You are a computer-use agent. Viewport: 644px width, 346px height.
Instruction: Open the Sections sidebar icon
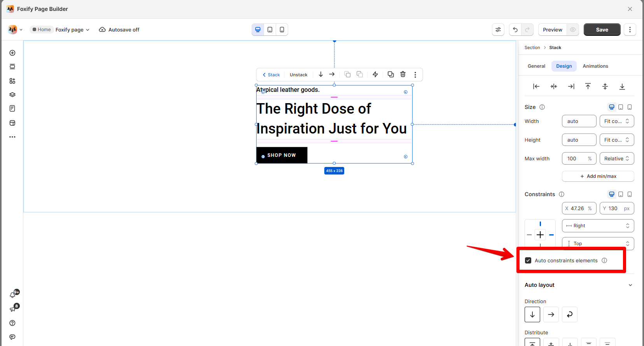point(12,67)
